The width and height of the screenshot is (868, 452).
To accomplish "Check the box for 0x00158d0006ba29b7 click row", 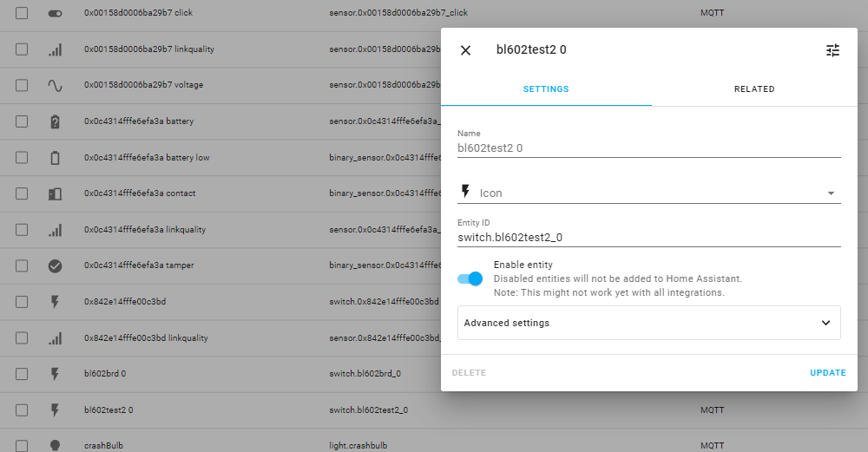I will coord(22,13).
